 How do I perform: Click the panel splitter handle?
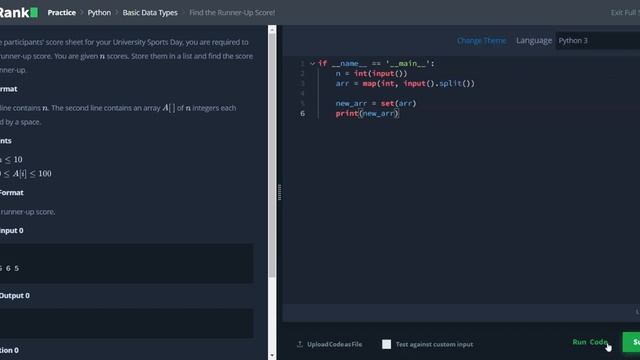coord(279,192)
